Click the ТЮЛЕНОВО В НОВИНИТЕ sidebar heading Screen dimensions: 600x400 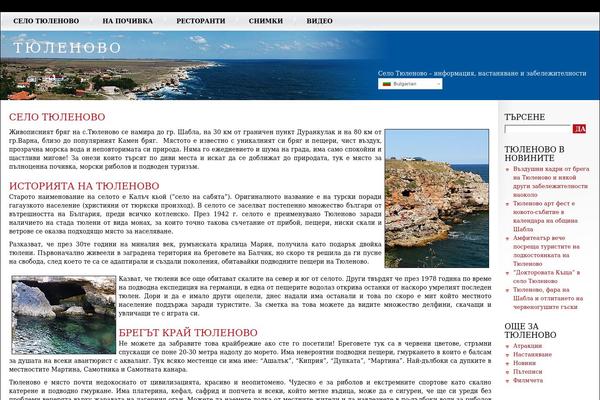click(534, 153)
